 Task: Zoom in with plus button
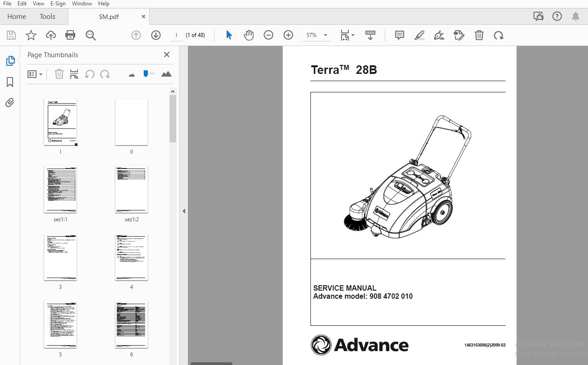tap(288, 35)
